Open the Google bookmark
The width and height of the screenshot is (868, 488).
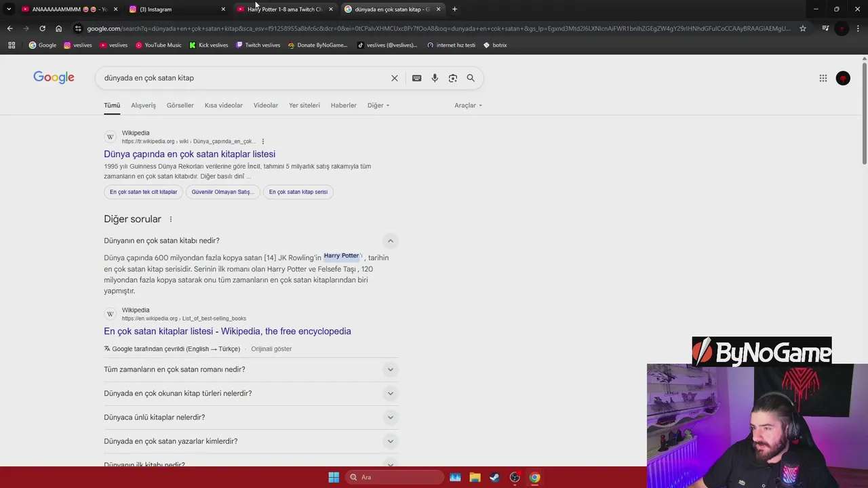pos(42,45)
